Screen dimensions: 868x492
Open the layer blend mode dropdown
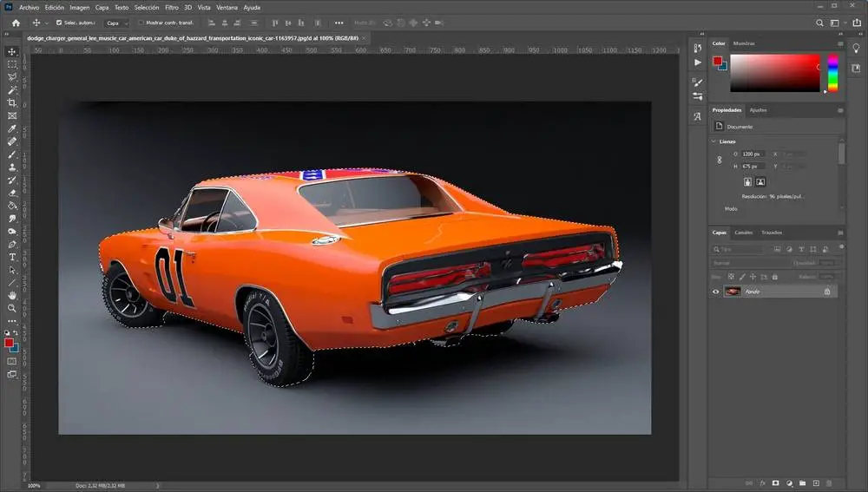749,263
